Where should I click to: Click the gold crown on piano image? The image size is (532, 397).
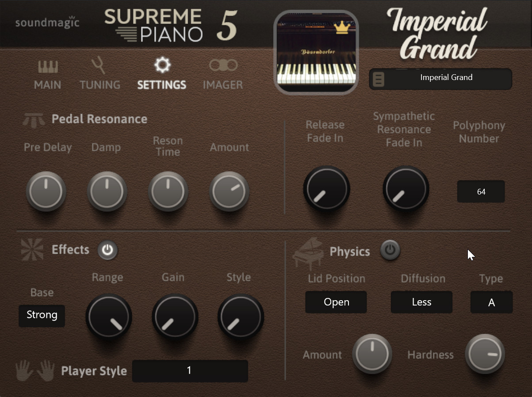[341, 28]
